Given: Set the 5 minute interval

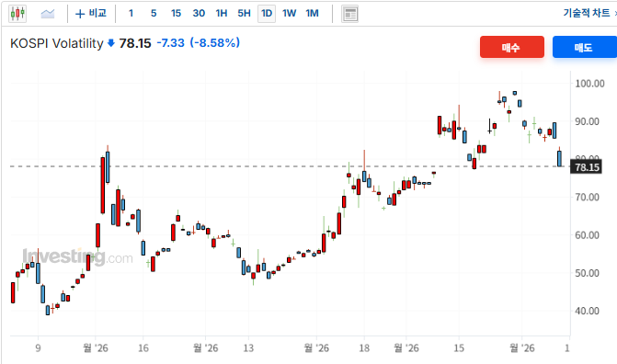Looking at the screenshot, I should click(x=154, y=14).
